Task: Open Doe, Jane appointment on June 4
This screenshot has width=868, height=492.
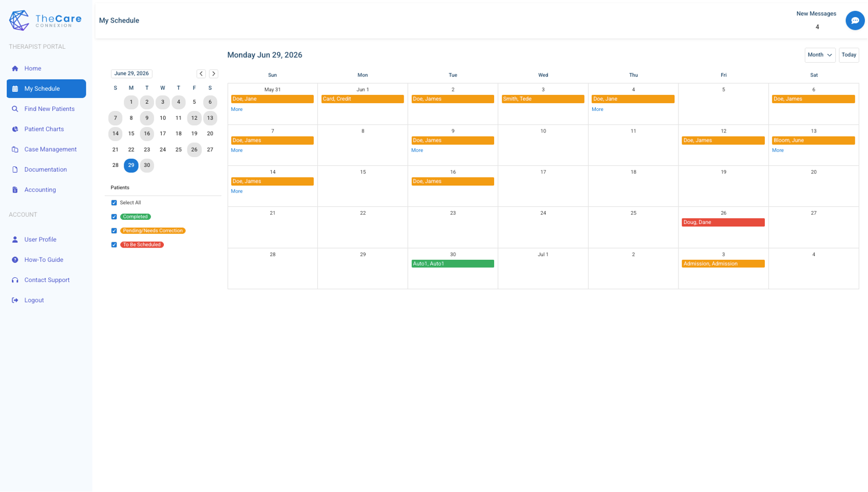Action: pos(633,99)
